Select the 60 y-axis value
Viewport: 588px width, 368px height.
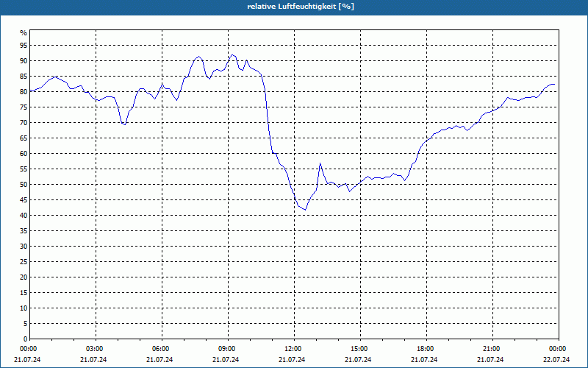click(x=24, y=154)
